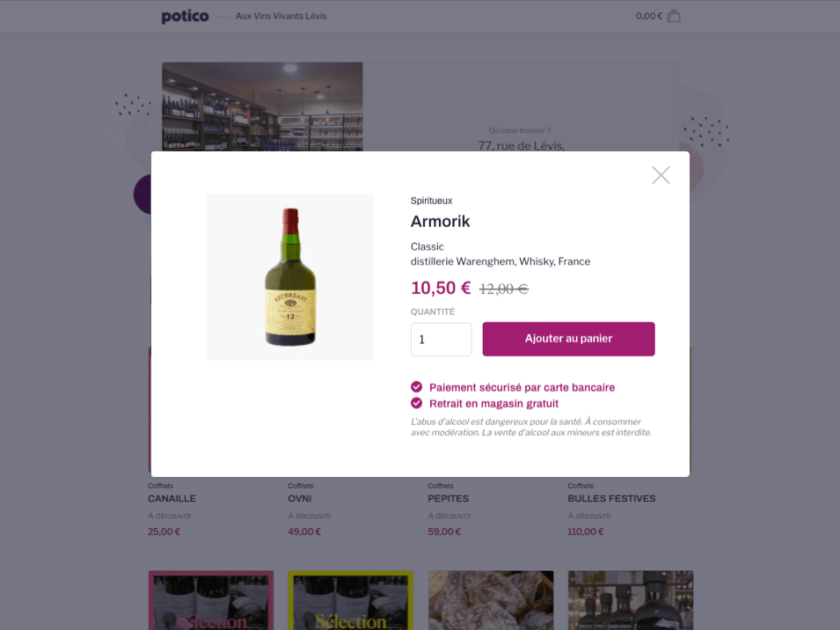
Task: Click the shopping cart icon in the header
Action: (672, 15)
